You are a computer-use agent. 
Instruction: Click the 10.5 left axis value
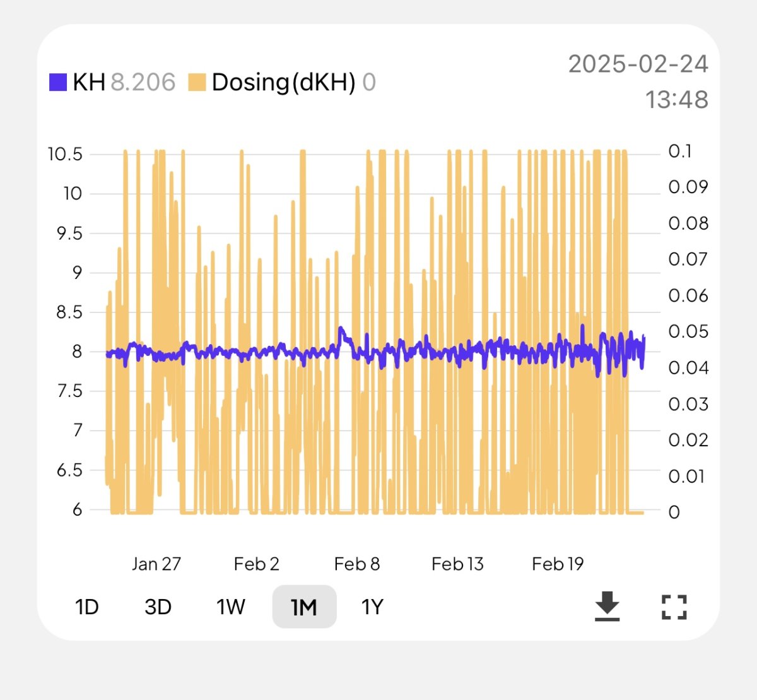point(65,154)
